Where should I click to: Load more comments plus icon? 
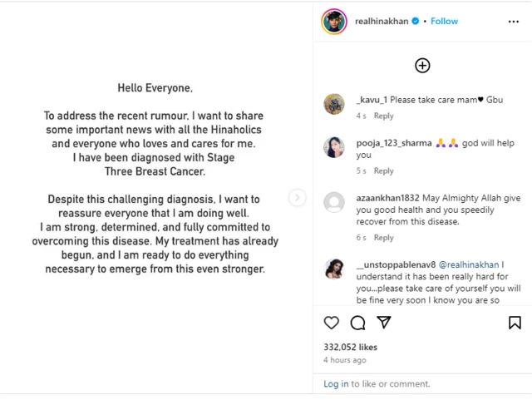(x=422, y=65)
